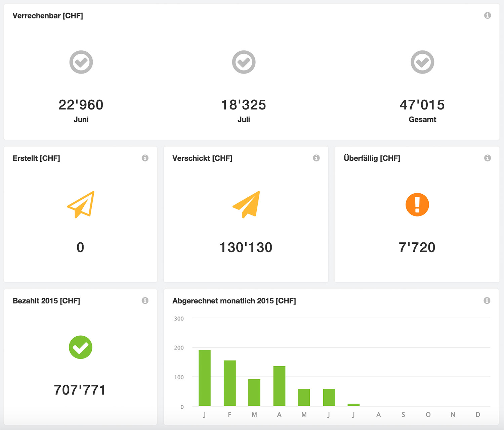Click the Verschickt amount 130'130

(246, 247)
